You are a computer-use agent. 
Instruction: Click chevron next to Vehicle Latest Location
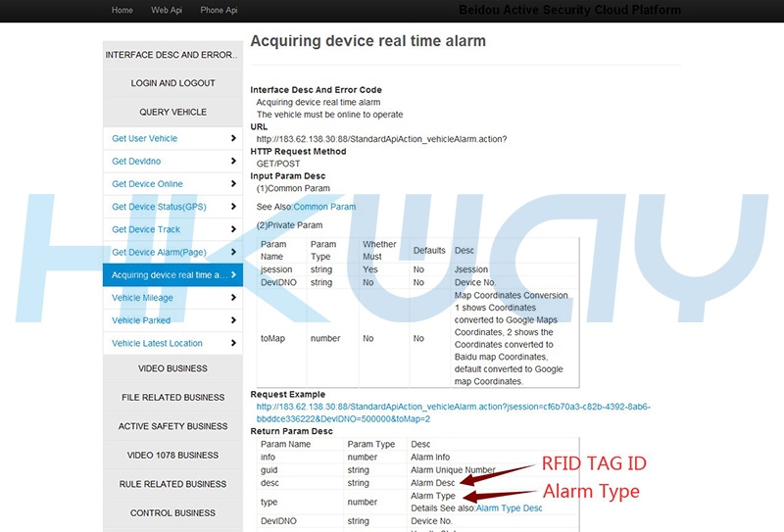(x=233, y=343)
